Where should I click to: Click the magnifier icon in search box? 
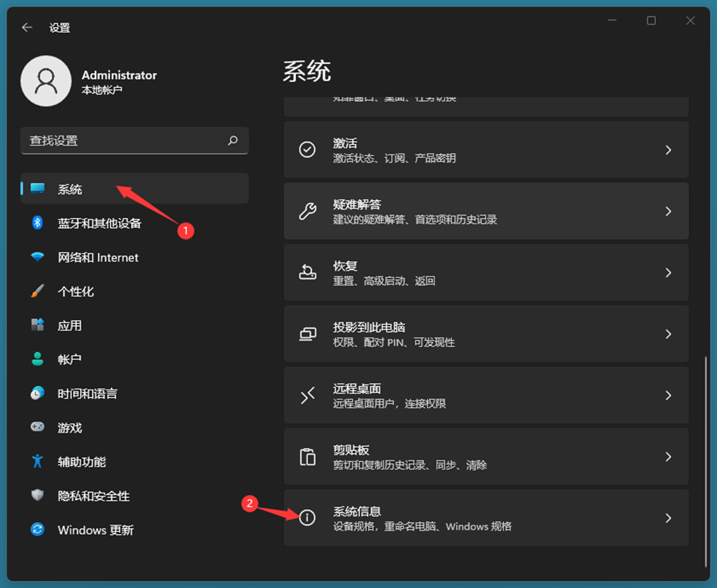(233, 140)
